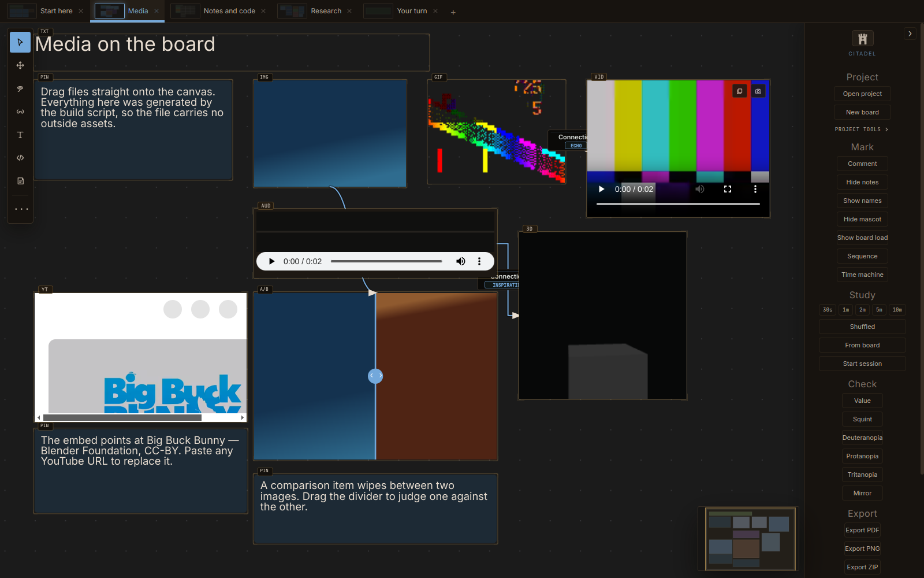This screenshot has width=924, height=578.
Task: Toggle the Value check
Action: [x=862, y=401]
